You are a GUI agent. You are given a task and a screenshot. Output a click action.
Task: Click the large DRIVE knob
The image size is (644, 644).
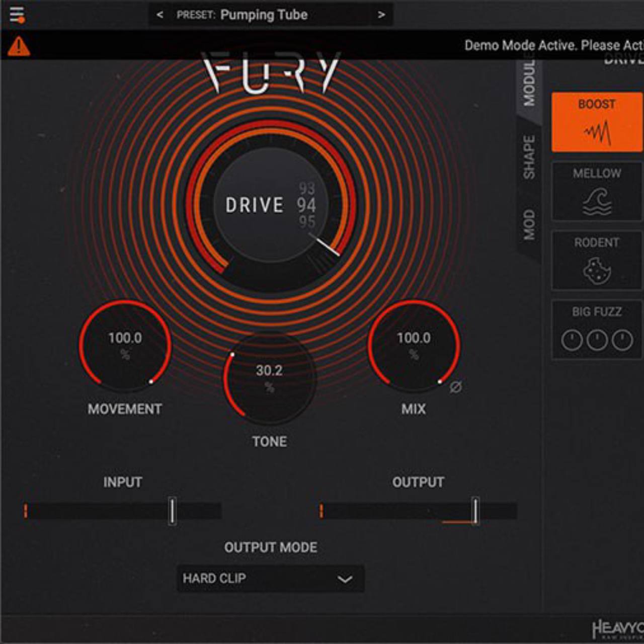pyautogui.click(x=271, y=205)
